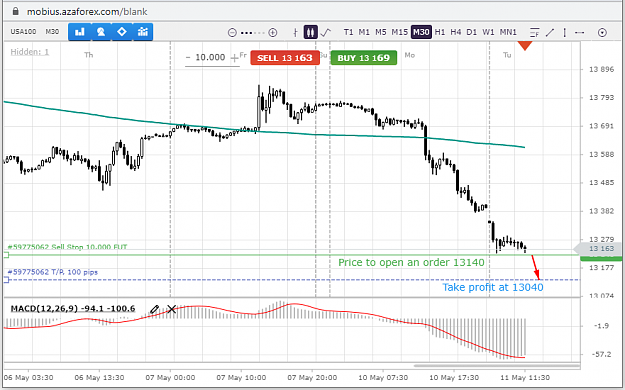Adjust the dotted zoom level slider
Image resolution: width=625 pixels, height=390 pixels.
252,33
